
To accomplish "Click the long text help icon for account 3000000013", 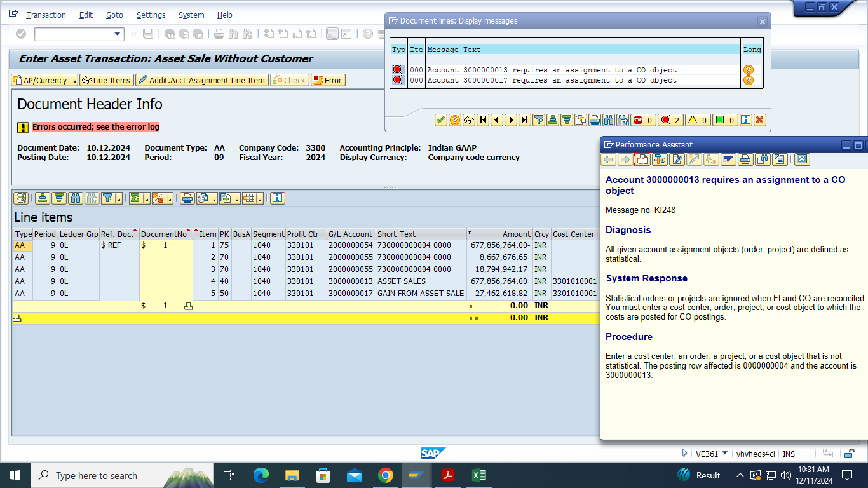I will pos(748,70).
